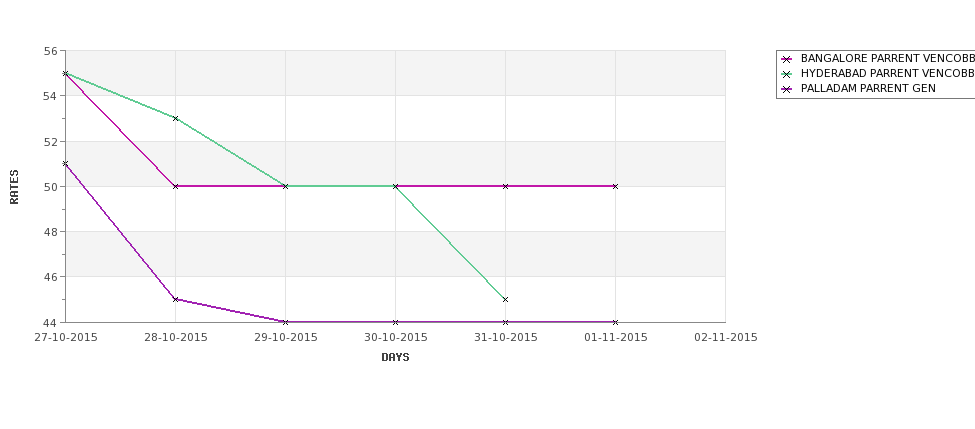Click the BANGALORE PARRENT VENCOBB legend label
The image size is (975, 429).
click(887, 59)
